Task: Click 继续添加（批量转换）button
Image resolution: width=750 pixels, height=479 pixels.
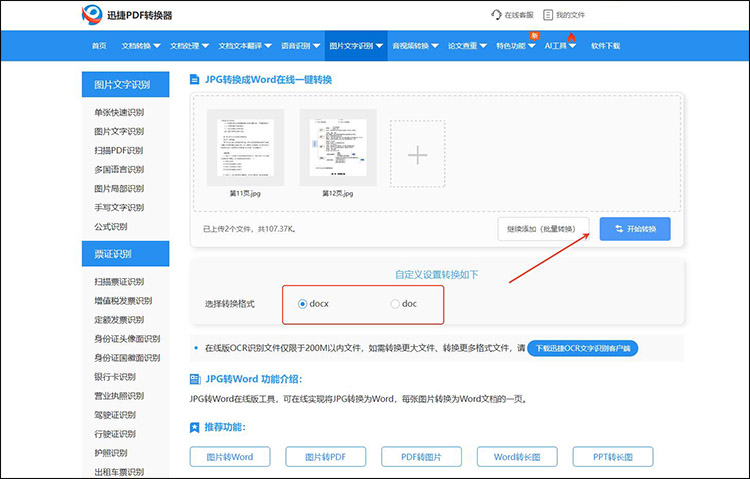Action: tap(543, 229)
